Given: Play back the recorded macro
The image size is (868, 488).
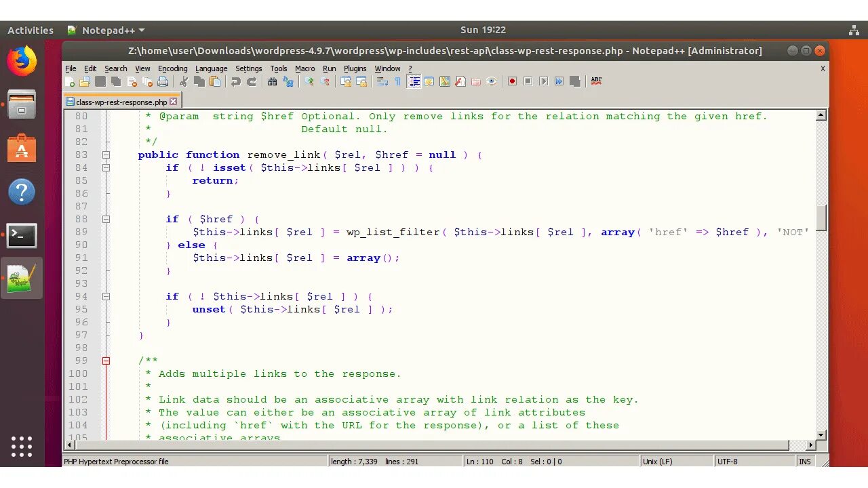Looking at the screenshot, I should (x=543, y=81).
